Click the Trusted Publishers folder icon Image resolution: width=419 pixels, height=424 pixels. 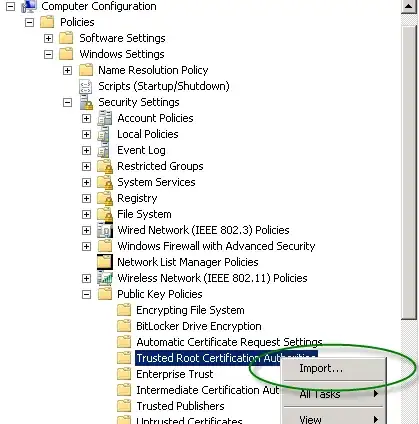point(124,406)
